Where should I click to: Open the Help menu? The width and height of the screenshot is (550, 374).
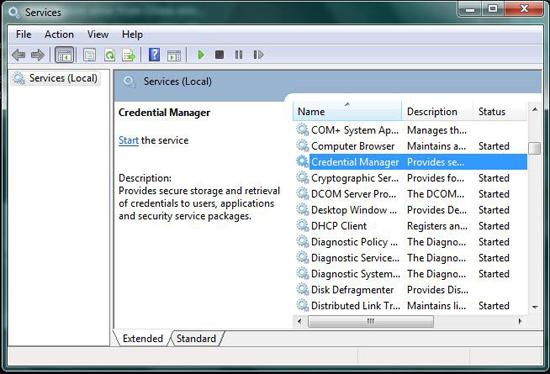tap(132, 34)
